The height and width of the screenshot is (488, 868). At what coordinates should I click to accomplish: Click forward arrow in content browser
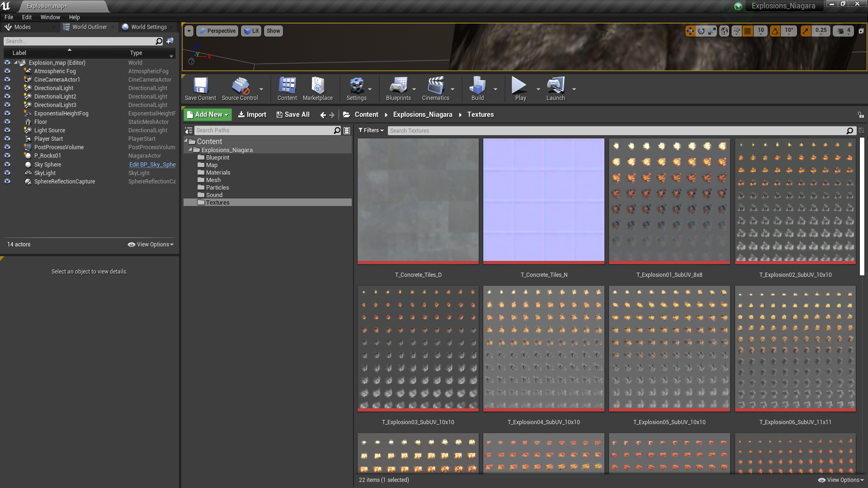tap(332, 115)
